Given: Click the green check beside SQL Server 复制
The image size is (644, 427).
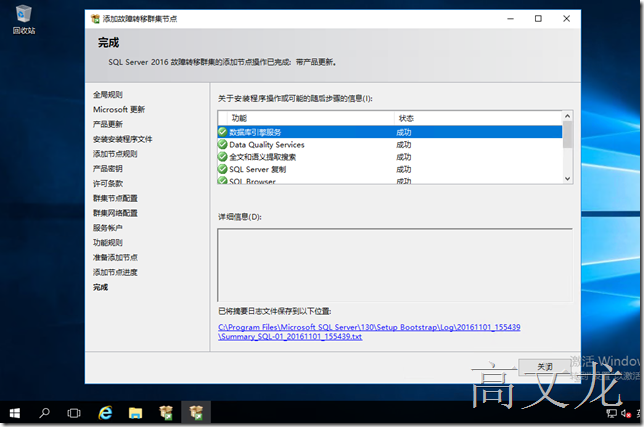Looking at the screenshot, I should point(223,169).
